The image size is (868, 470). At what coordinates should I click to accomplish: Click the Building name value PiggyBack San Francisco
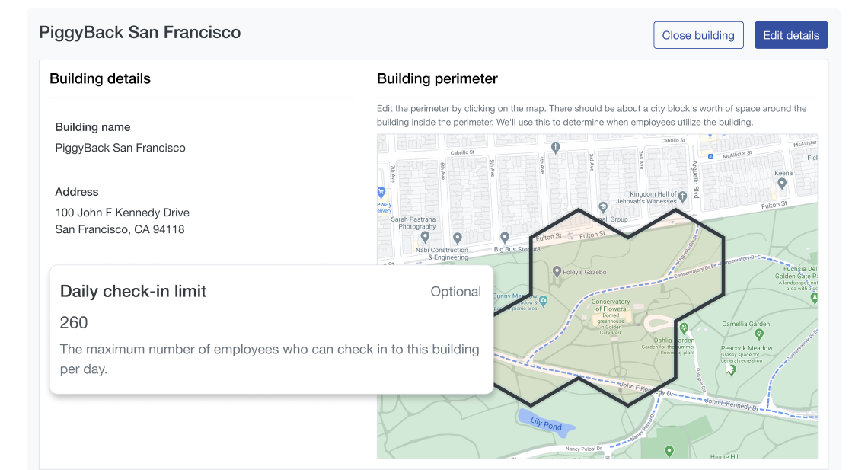(x=120, y=148)
